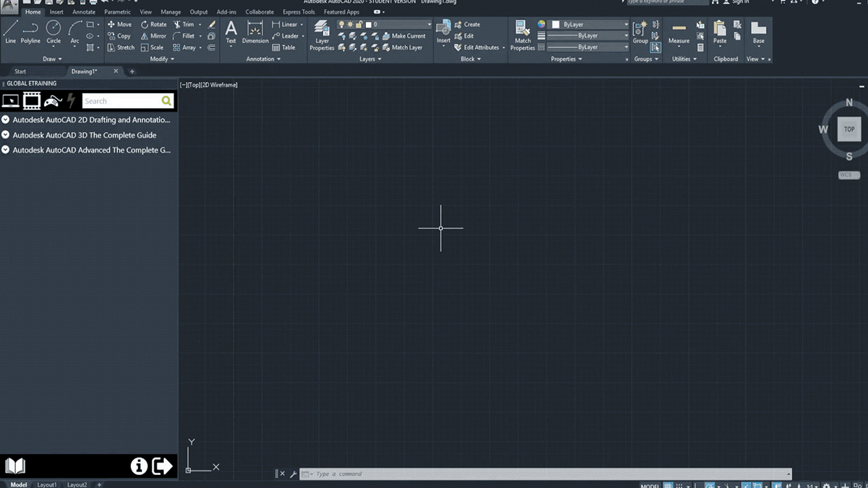
Task: Click the TOP face of ViewCube
Action: 849,129
